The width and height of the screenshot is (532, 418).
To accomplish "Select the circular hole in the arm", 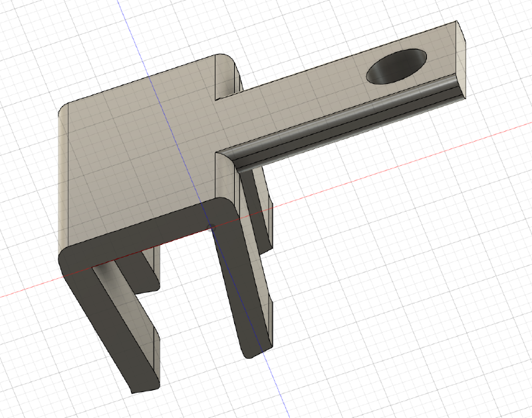I will coord(396,68).
